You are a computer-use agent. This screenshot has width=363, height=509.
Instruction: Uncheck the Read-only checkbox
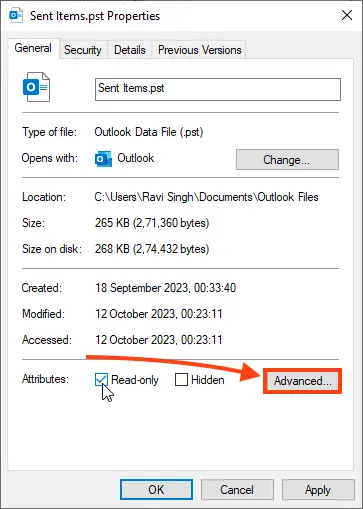[101, 379]
